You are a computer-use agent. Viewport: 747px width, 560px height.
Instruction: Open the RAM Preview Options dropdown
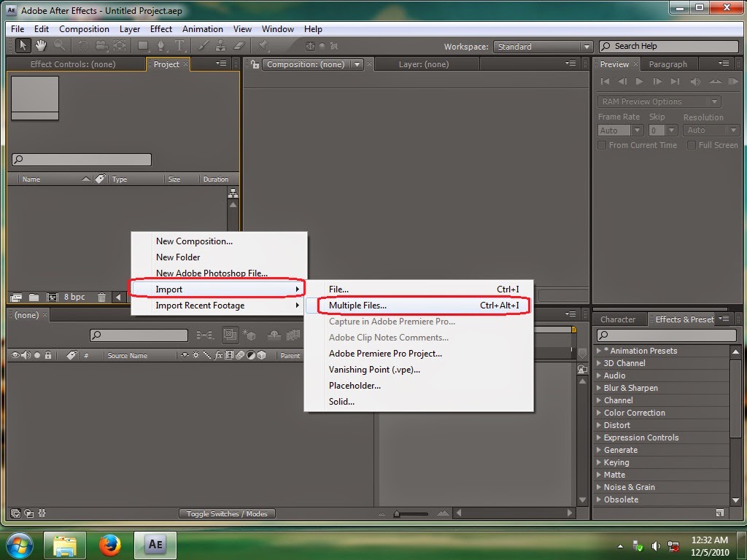click(x=659, y=101)
